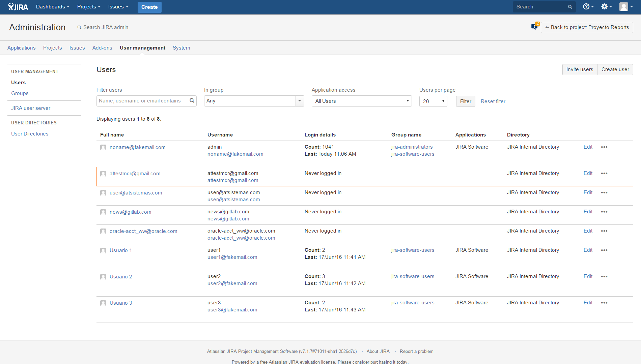Edit the news@gitlab.com user
This screenshot has width=641, height=364.
588,212
